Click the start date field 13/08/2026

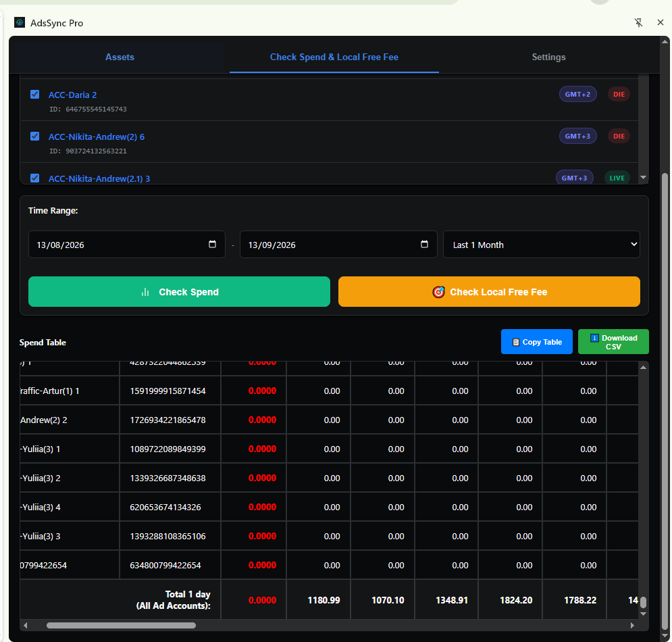(x=126, y=245)
